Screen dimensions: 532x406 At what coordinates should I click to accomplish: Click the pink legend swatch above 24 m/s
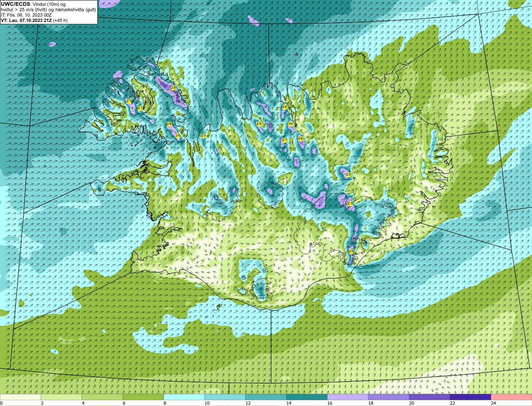512,397
